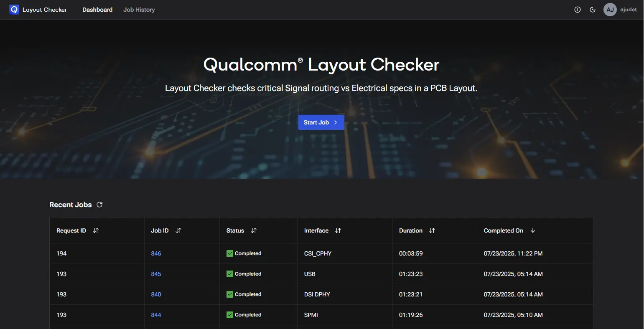
Task: Click the Layout Checker app title
Action: pos(45,10)
